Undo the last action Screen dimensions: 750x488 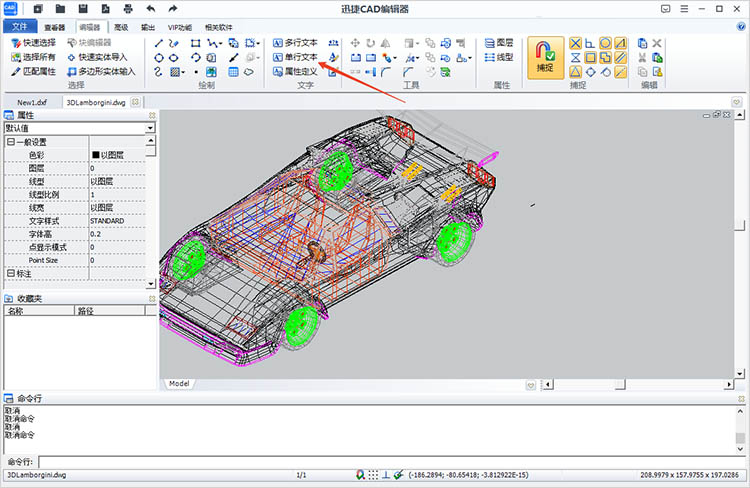tap(151, 9)
